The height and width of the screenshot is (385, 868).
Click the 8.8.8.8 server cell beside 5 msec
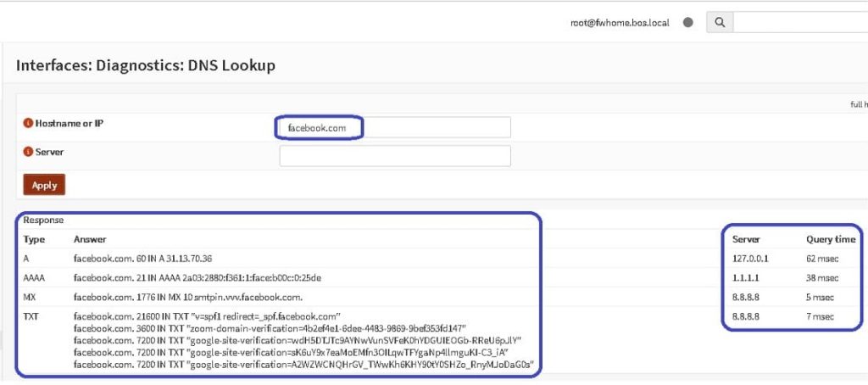pos(746,298)
